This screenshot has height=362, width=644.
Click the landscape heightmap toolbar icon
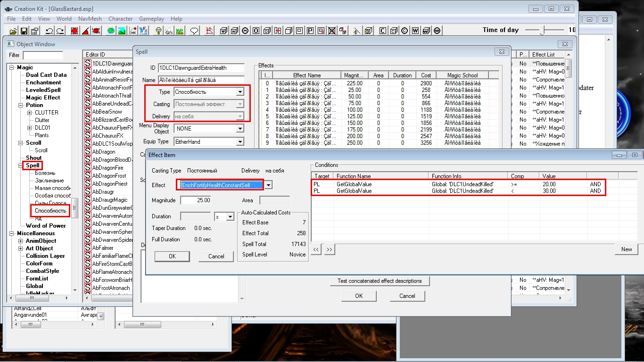coord(122,31)
